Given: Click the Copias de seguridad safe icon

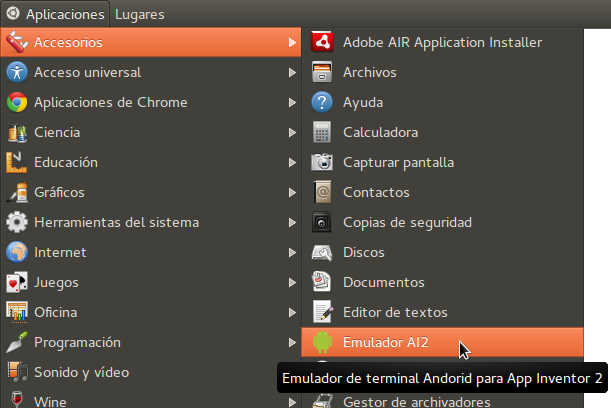Looking at the screenshot, I should point(322,222).
